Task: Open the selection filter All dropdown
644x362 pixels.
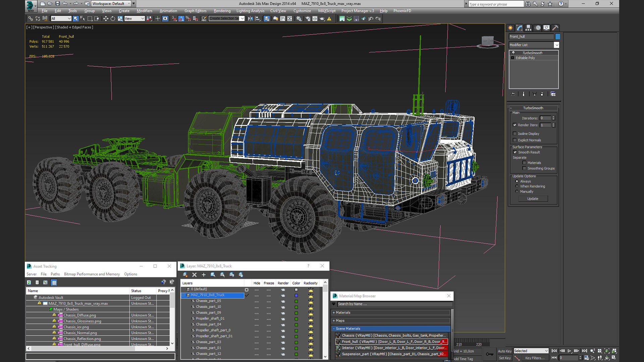Action: pyautogui.click(x=61, y=19)
